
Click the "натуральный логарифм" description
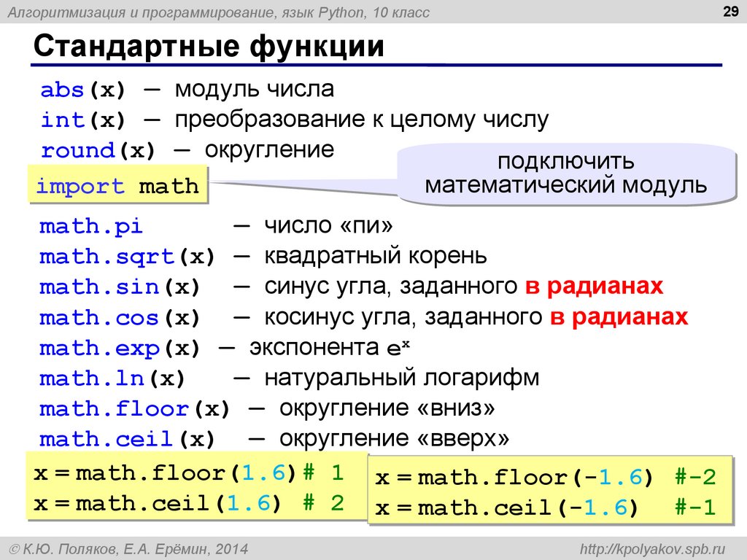(x=402, y=378)
